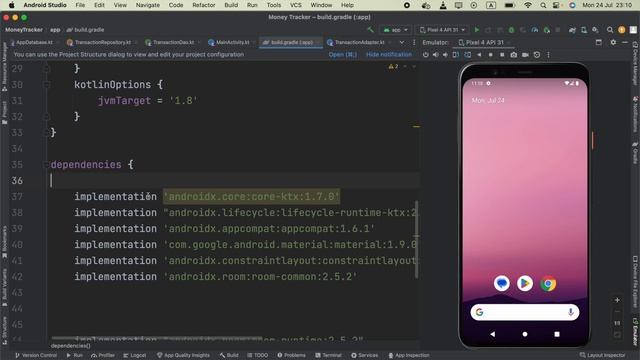Open editor tabs more options menu
Screen dimensions: 640x360
coord(414,42)
